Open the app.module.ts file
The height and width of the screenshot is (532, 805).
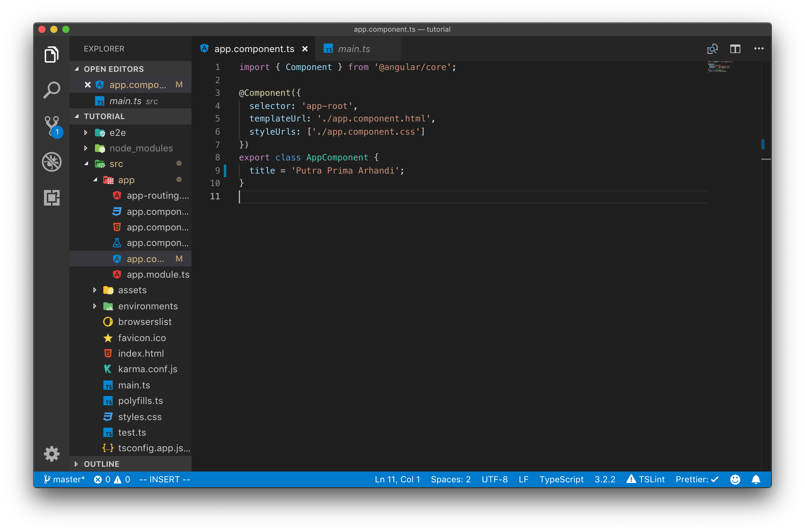click(x=130, y=274)
